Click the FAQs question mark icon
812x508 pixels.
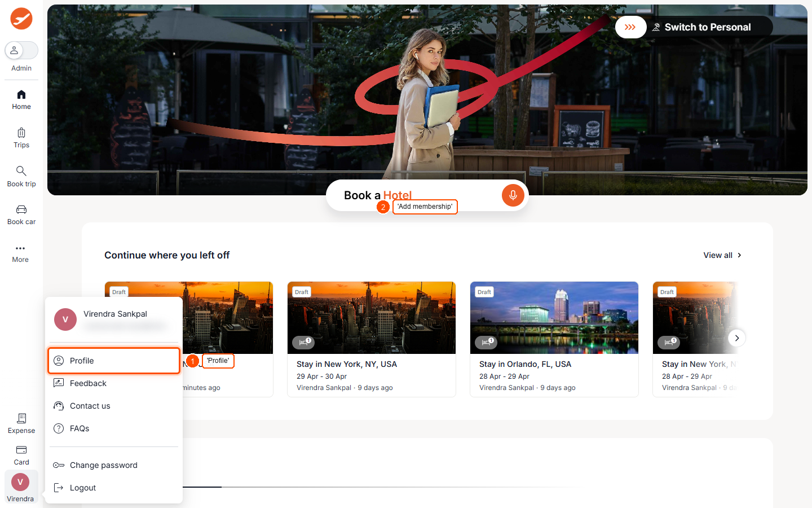tap(59, 428)
